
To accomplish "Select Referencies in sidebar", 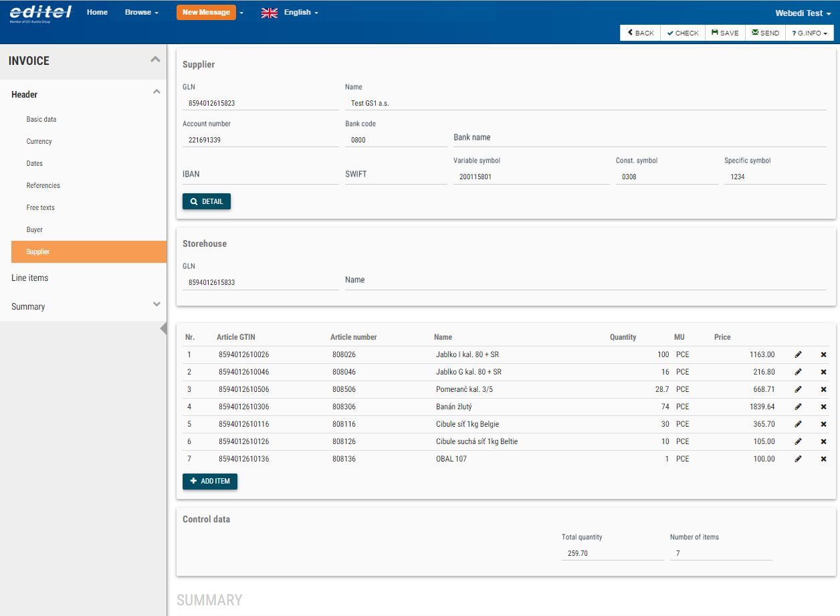I will pyautogui.click(x=43, y=185).
